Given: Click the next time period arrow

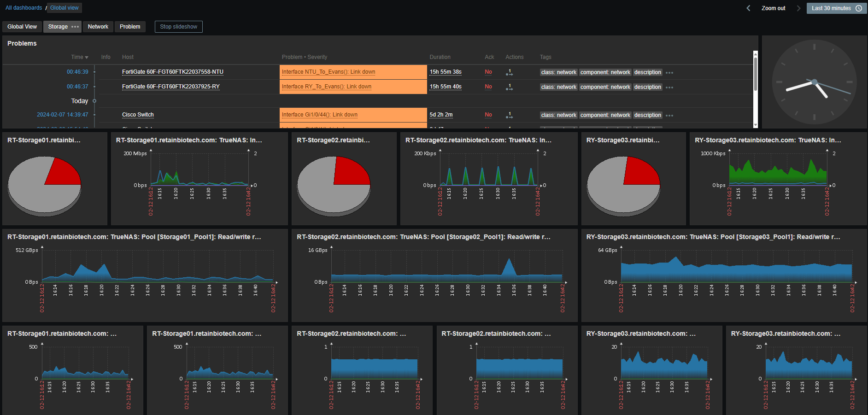Looking at the screenshot, I should (798, 8).
